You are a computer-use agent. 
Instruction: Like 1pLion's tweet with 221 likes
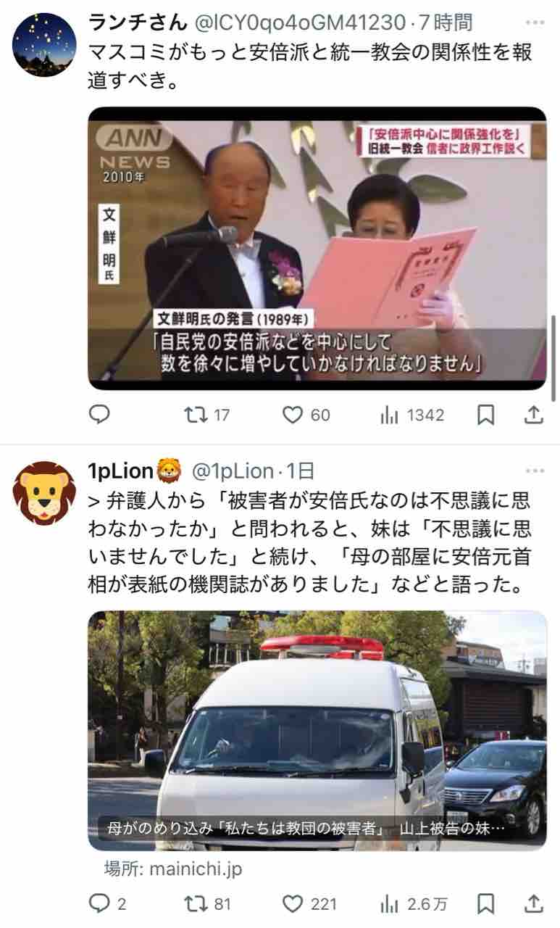click(x=309, y=903)
